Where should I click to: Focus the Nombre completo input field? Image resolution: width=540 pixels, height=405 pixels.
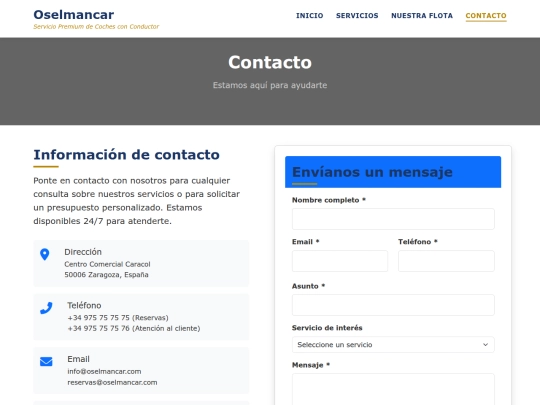pyautogui.click(x=393, y=219)
